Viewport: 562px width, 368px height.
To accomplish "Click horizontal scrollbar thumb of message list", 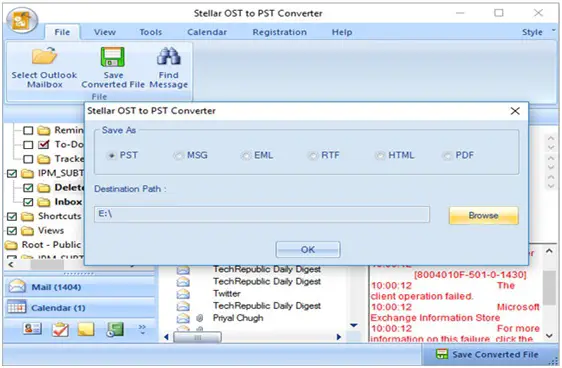I will point(197,337).
